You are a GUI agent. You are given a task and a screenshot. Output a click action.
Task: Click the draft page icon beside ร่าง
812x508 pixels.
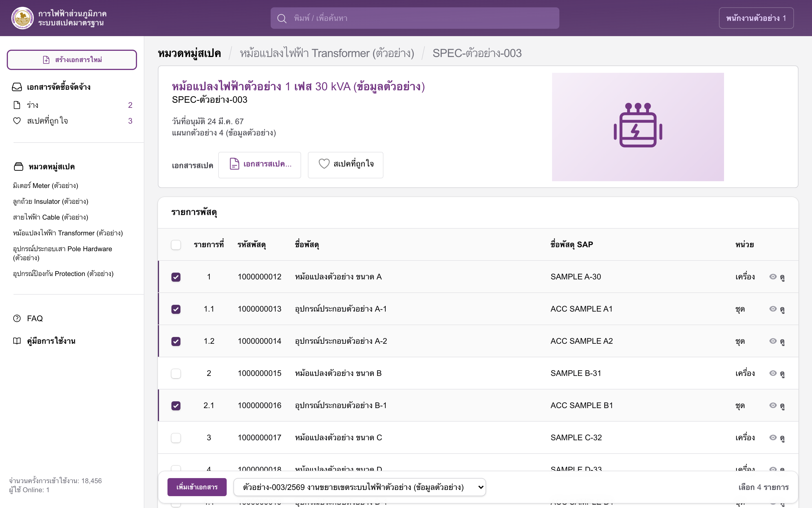[17, 105]
